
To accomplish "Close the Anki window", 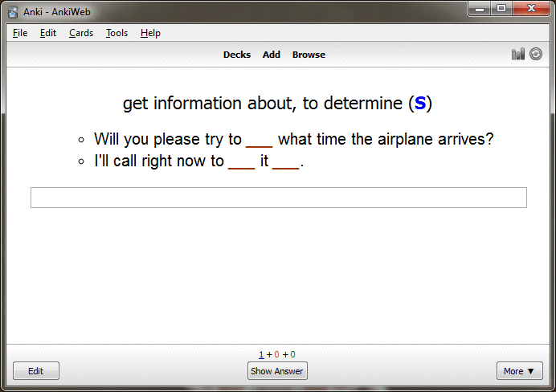I will tap(530, 9).
